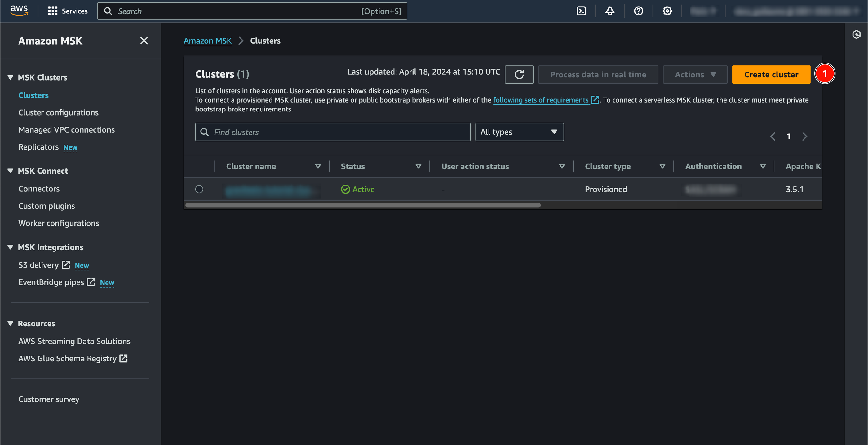The image size is (868, 445).
Task: Sort by Authentication column arrow
Action: pos(763,166)
